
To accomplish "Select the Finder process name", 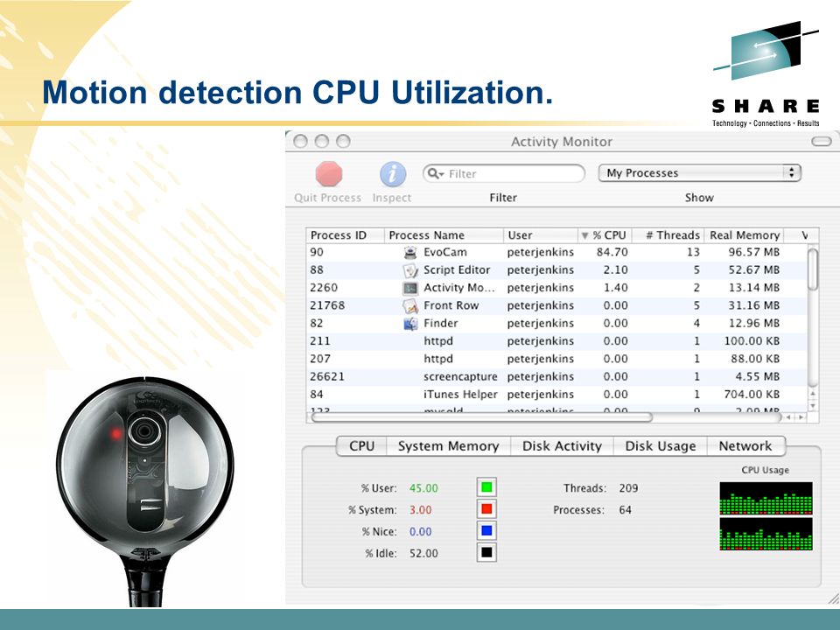I will [x=440, y=323].
